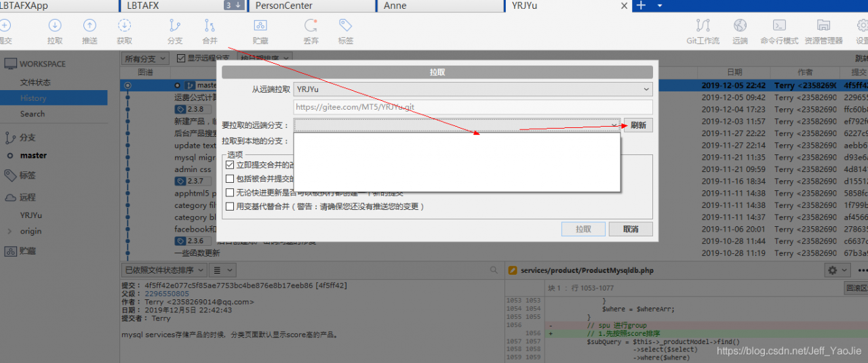The width and height of the screenshot is (868, 363).
Task: Click the 2.3.6 tag label icon
Action: coord(180,241)
